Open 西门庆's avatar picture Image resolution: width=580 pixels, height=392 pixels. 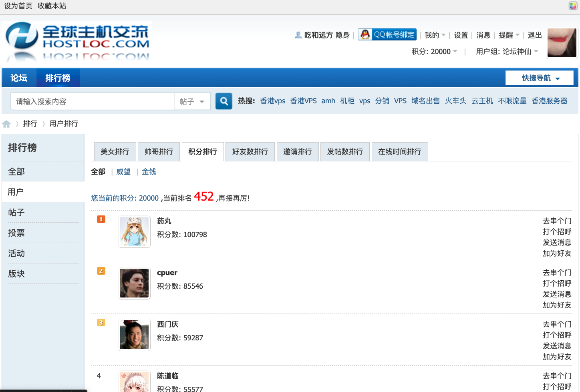coord(134,335)
